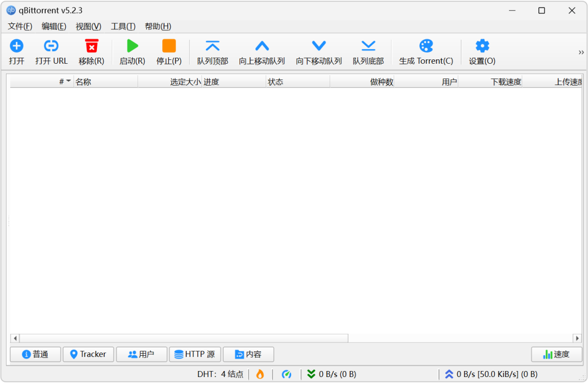Click the qBittorrent app icon in the title bar
The height and width of the screenshot is (383, 588).
click(x=11, y=10)
